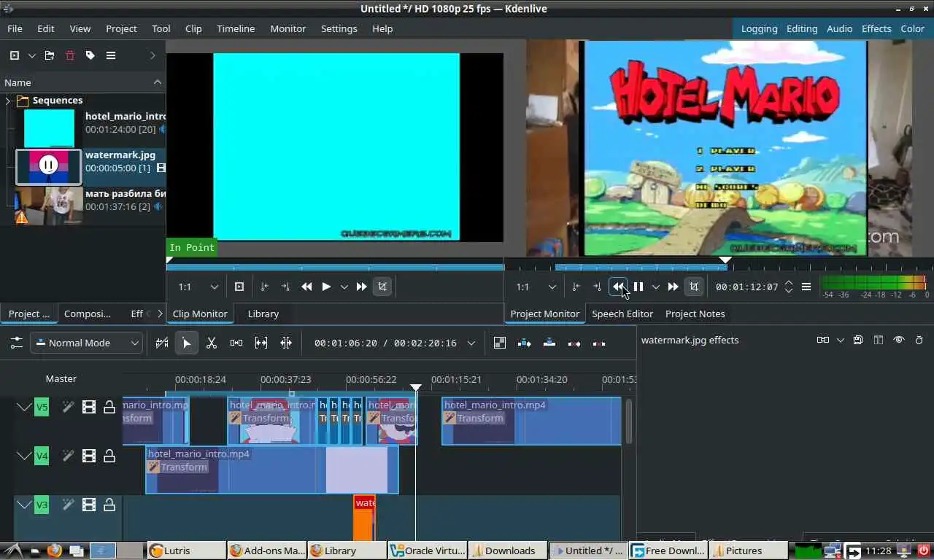
Task: Set zone in point in Project Monitor
Action: click(576, 287)
